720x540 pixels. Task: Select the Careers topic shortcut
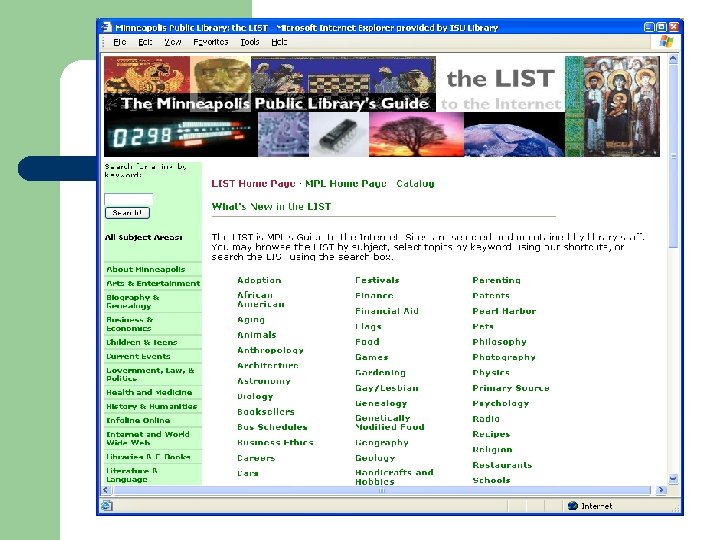pos(256,458)
